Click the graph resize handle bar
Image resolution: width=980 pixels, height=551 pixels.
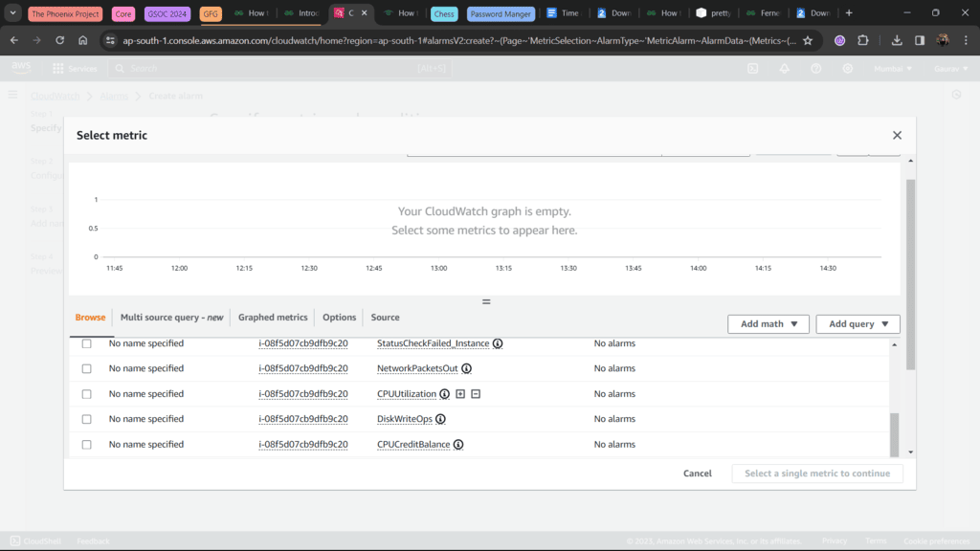(x=486, y=301)
